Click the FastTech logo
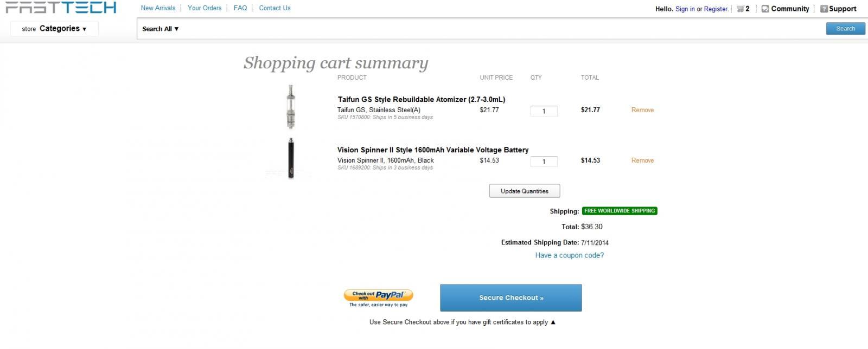 [61, 8]
